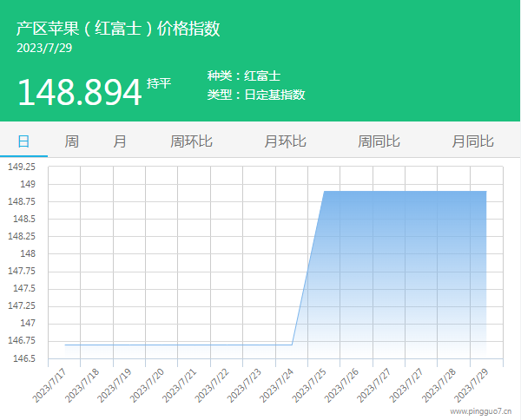Switch to the 周环比 tab
This screenshot has height=420, width=521.
(x=191, y=141)
